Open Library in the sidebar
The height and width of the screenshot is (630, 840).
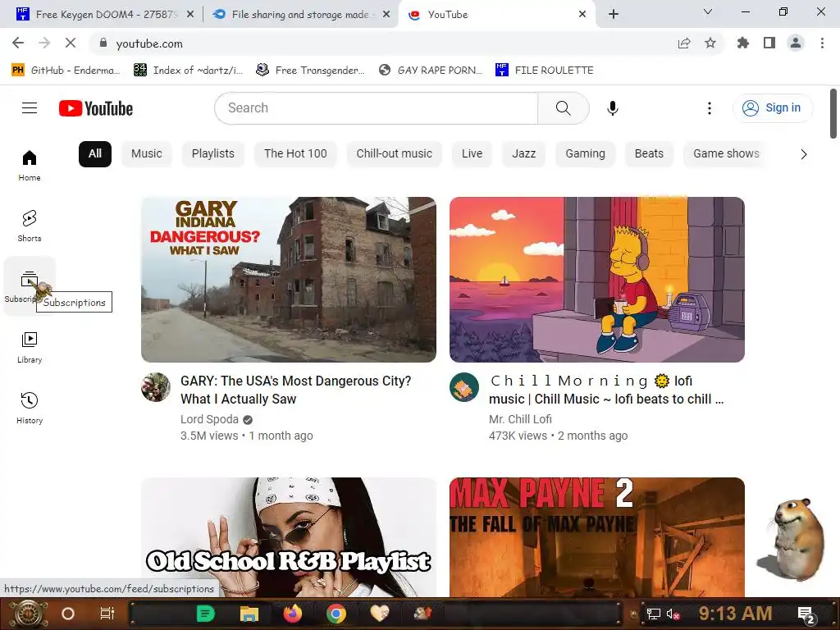coord(30,347)
